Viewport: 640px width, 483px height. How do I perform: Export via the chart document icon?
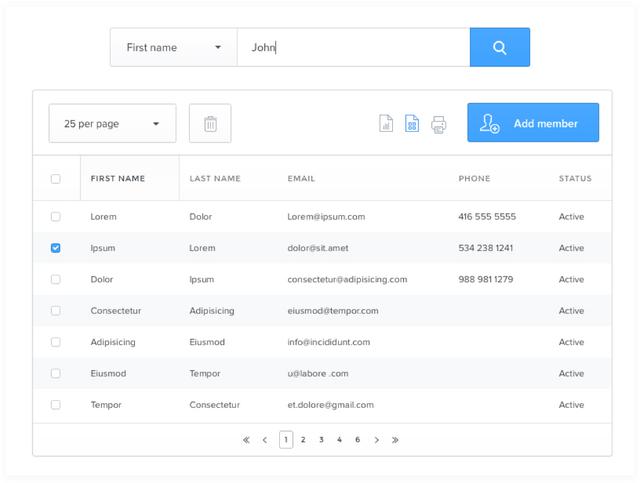pos(386,124)
